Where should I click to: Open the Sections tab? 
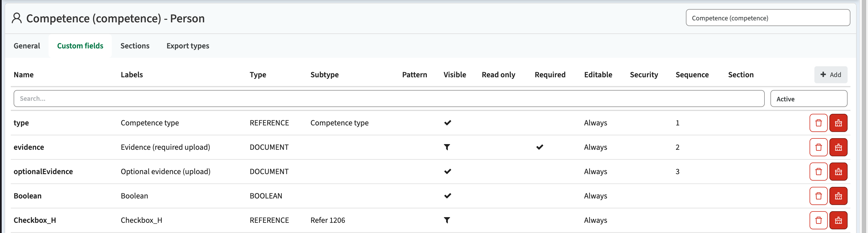(135, 46)
